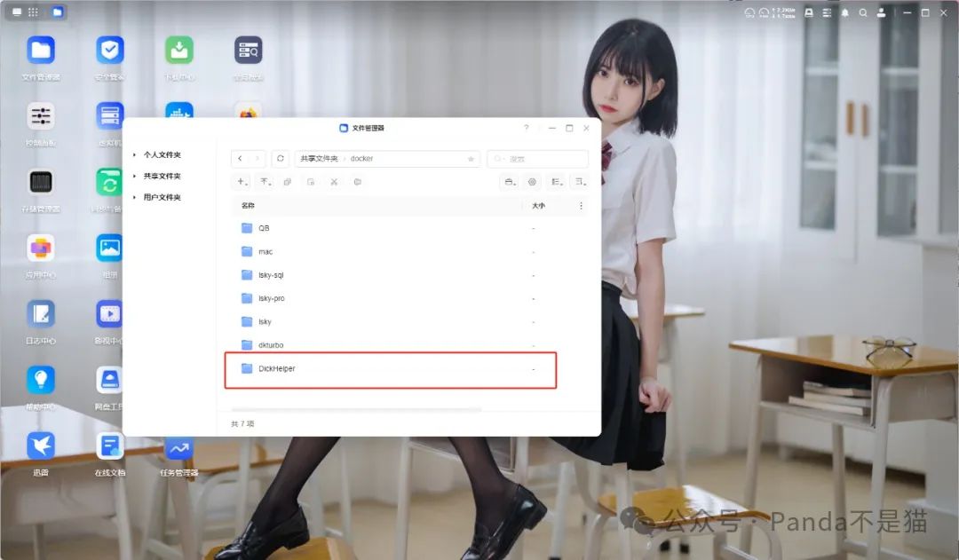The width and height of the screenshot is (959, 560).
Task: Launch the 迅雷 Xunlei app icon
Action: 41,446
